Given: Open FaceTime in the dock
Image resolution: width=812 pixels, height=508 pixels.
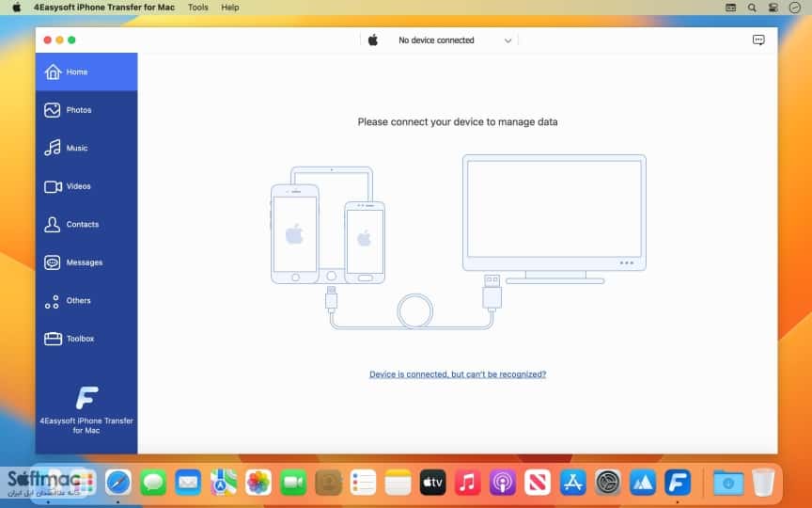Looking at the screenshot, I should 293,483.
